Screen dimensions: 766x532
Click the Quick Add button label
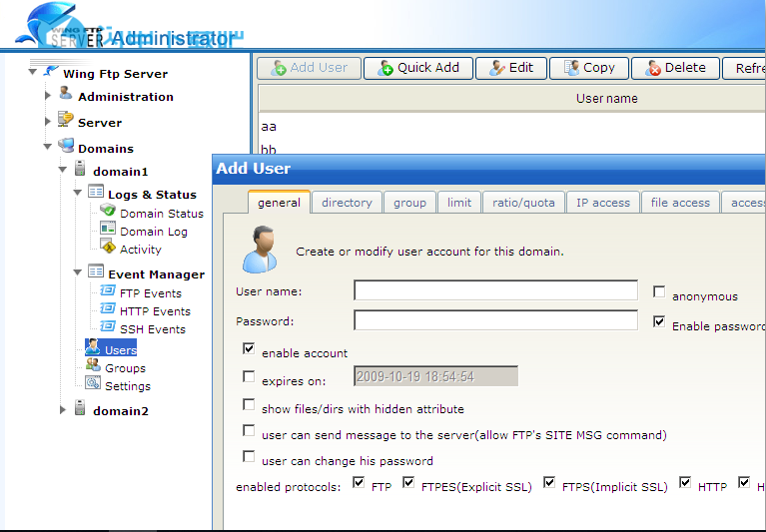pos(428,67)
